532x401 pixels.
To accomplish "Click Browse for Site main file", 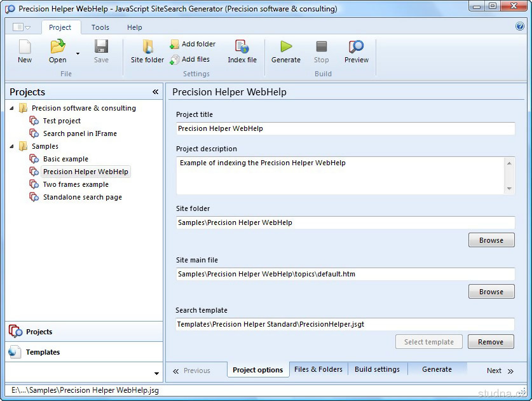I will 491,292.
